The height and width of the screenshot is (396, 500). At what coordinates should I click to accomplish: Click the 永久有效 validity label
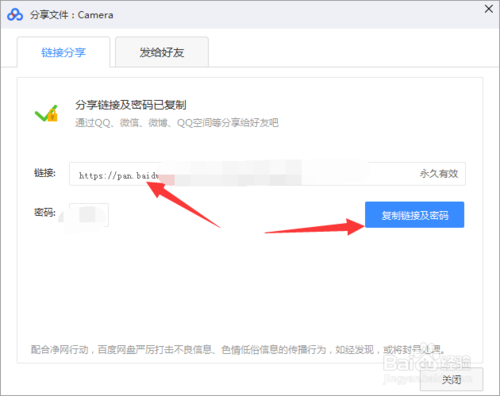click(439, 174)
